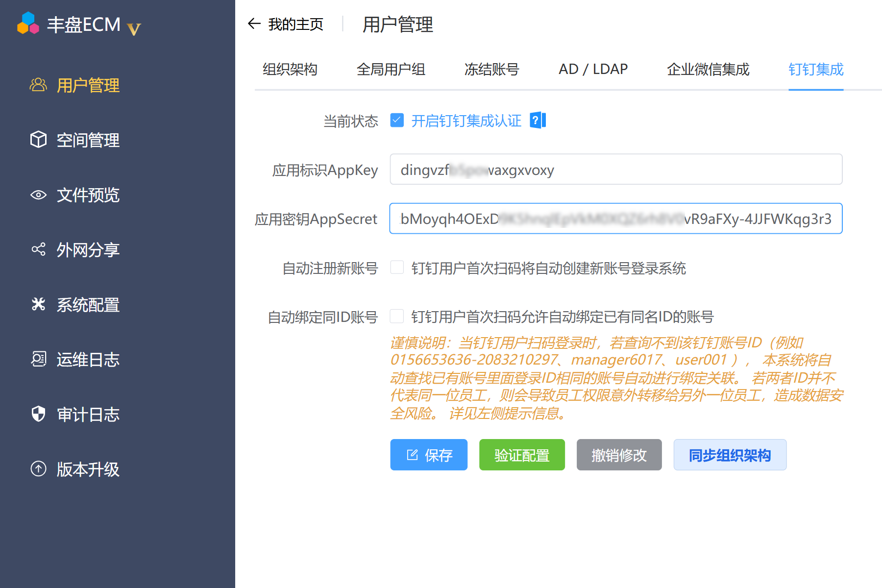Click the 文件预览 eye icon

pos(38,195)
